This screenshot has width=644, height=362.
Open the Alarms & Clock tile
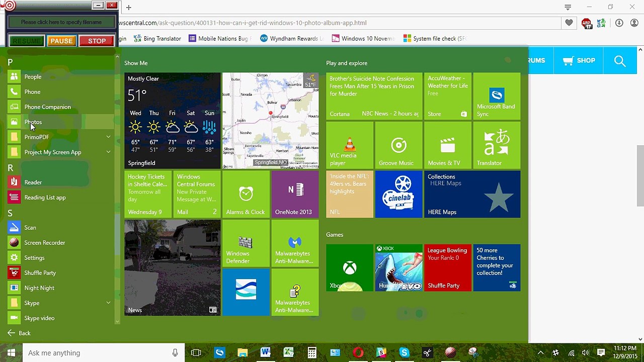pyautogui.click(x=246, y=194)
